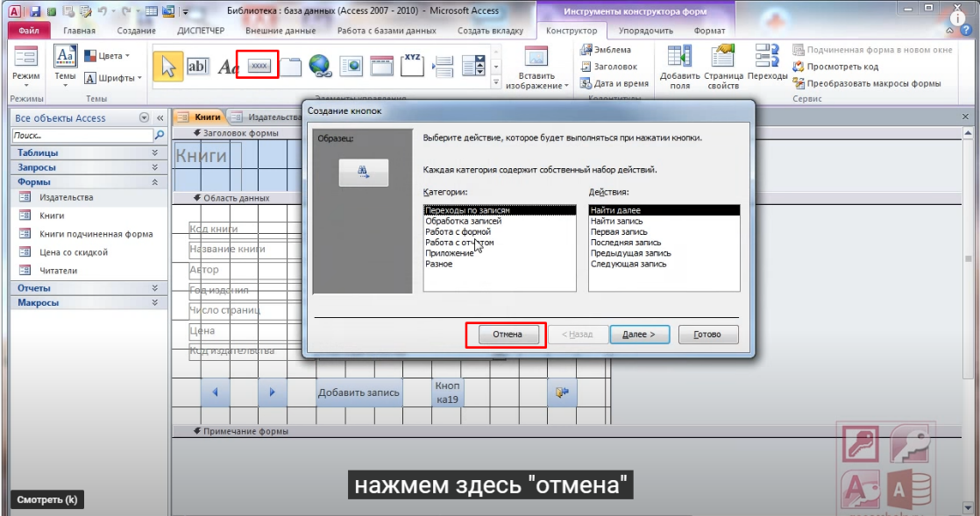The height and width of the screenshot is (516, 980).
Task: Open the Цвета theme colors dropdown
Action: click(107, 55)
